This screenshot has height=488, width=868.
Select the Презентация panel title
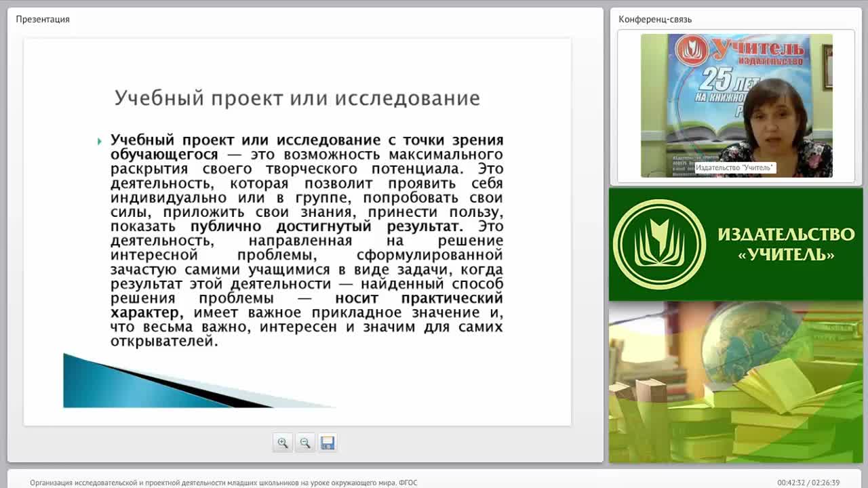coord(43,19)
